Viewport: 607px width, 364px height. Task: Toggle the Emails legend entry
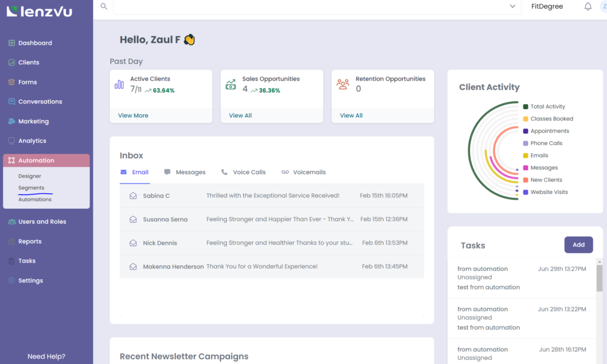(539, 155)
